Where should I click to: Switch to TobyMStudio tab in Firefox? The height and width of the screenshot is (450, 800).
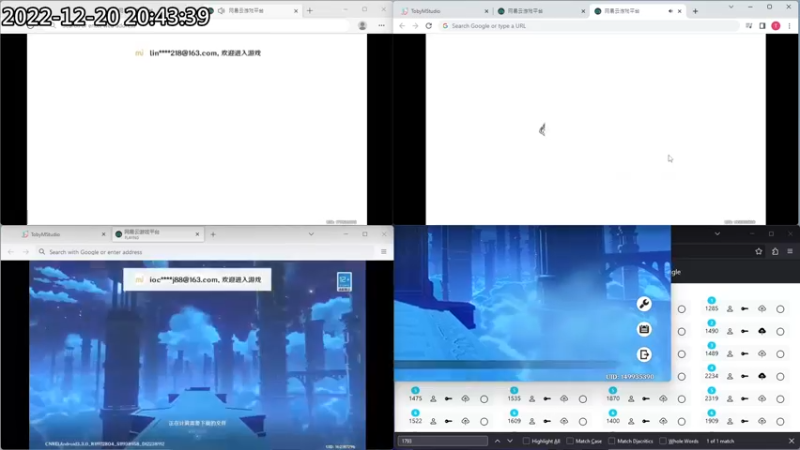click(x=63, y=234)
